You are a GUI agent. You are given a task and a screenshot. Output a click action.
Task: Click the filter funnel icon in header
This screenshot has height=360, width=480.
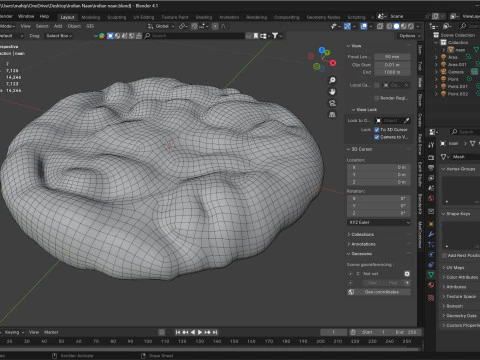tap(275, 36)
